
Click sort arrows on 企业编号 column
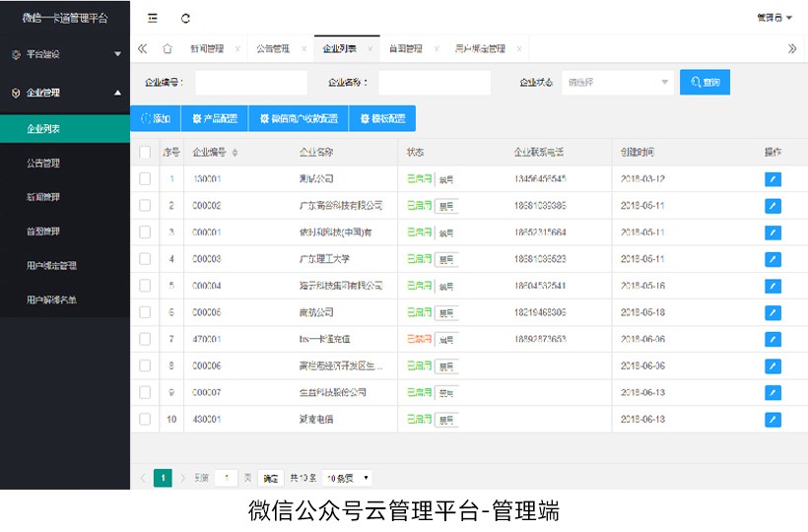(x=235, y=153)
